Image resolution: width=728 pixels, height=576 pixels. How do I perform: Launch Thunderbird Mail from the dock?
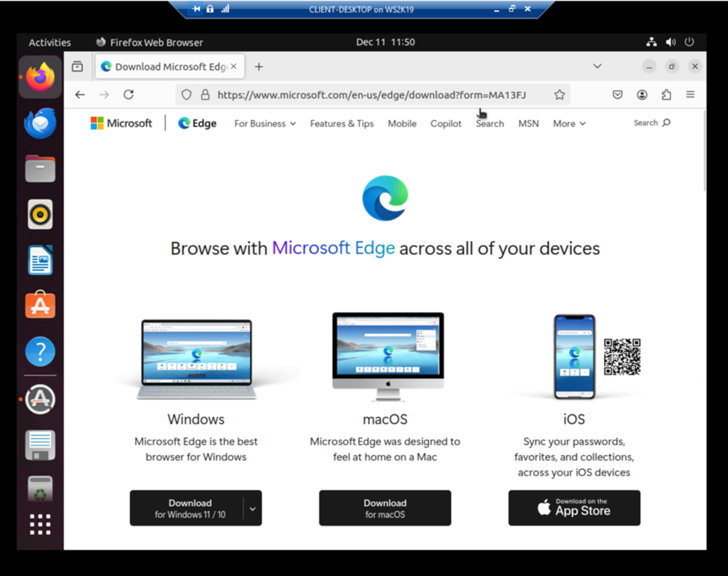tap(40, 123)
